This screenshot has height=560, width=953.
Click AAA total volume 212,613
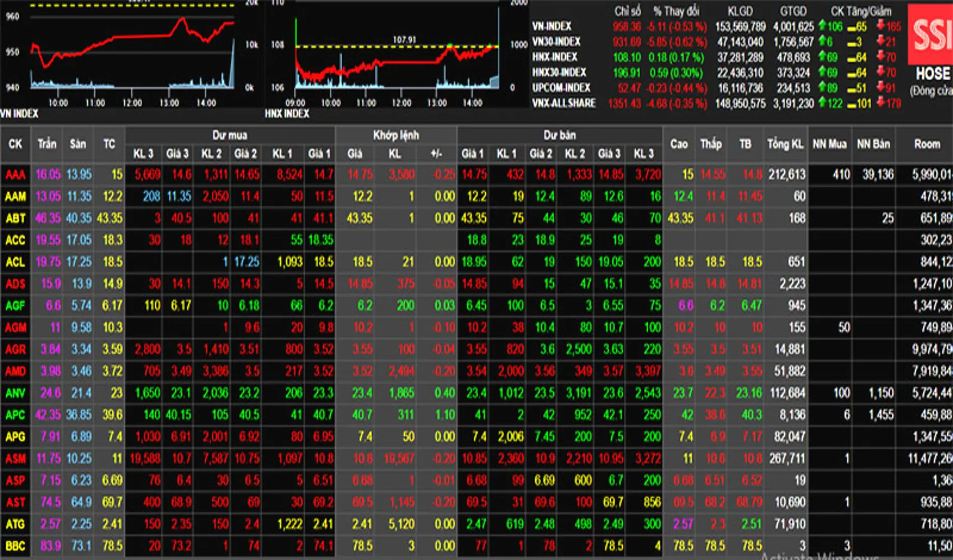point(787,174)
